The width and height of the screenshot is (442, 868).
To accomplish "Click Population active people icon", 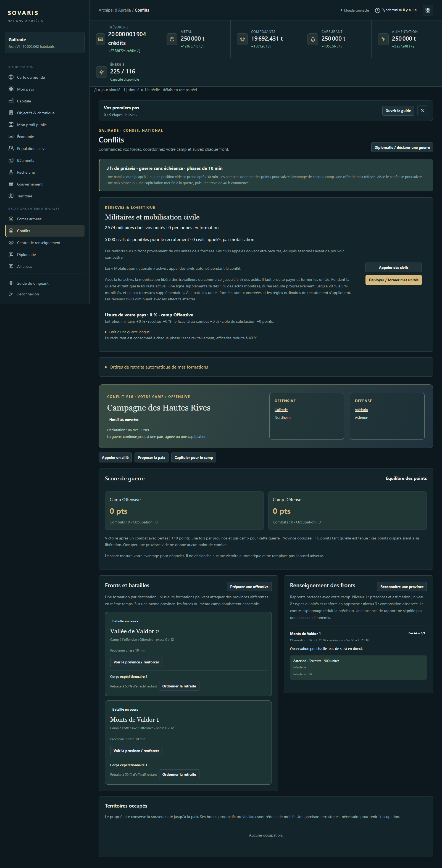I will [x=11, y=148].
